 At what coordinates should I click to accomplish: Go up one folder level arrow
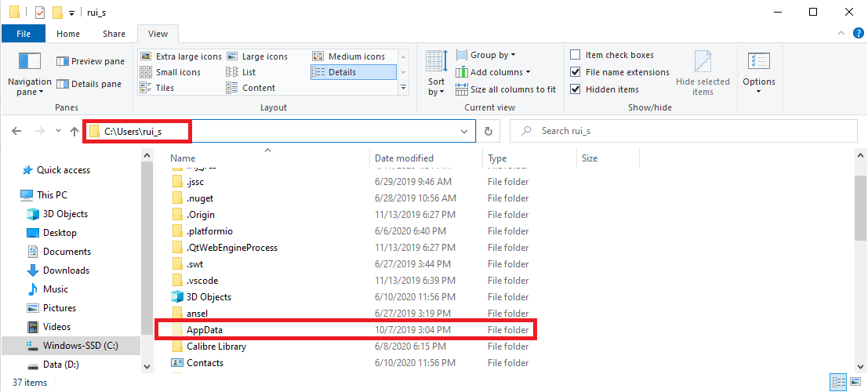pos(74,132)
